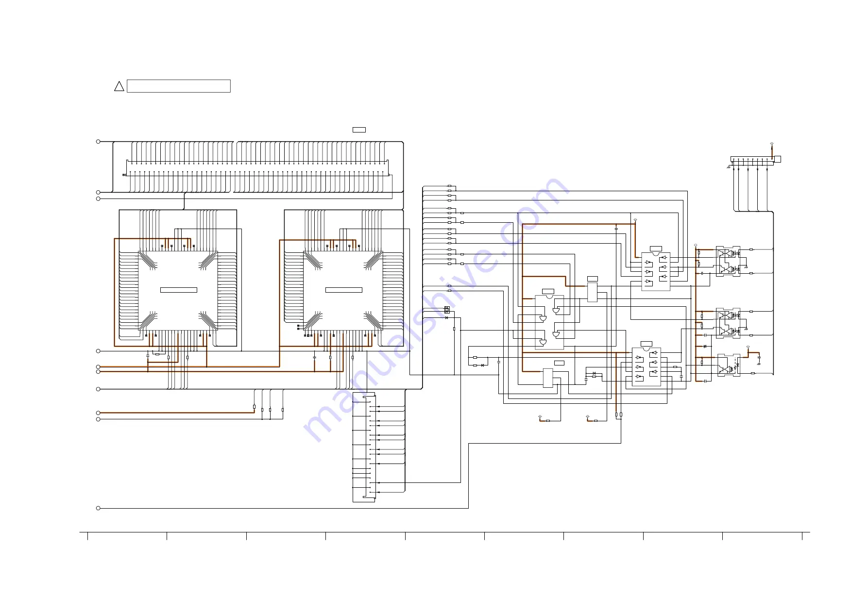The height and width of the screenshot is (613, 868).
Task: Click the power symbol above the top-right connector
Action: point(772,144)
